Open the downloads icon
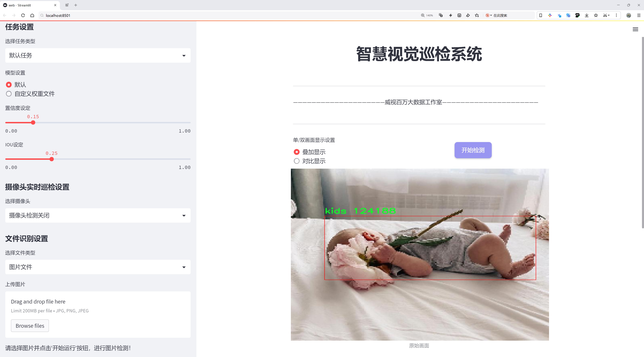Image resolution: width=644 pixels, height=357 pixels. coord(587,15)
